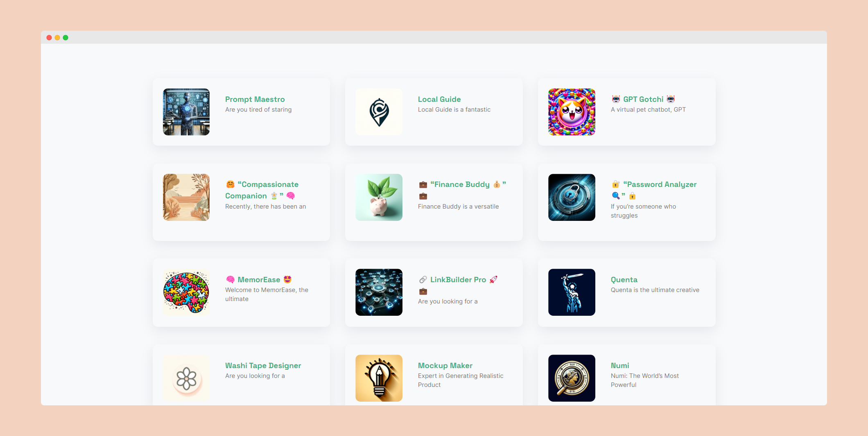868x436 pixels.
Task: Click the Mockup Maker lightbulb icon
Action: pyautogui.click(x=379, y=378)
